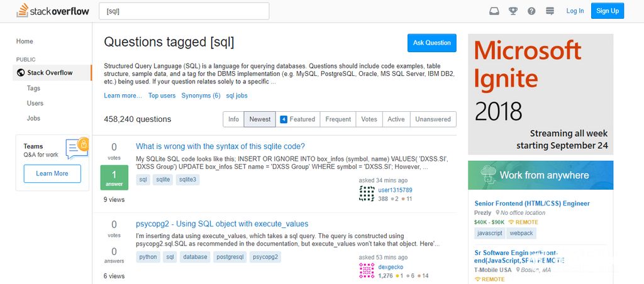Open the sql jobs link
Viewport: 644px width, 284px height.
(236, 96)
